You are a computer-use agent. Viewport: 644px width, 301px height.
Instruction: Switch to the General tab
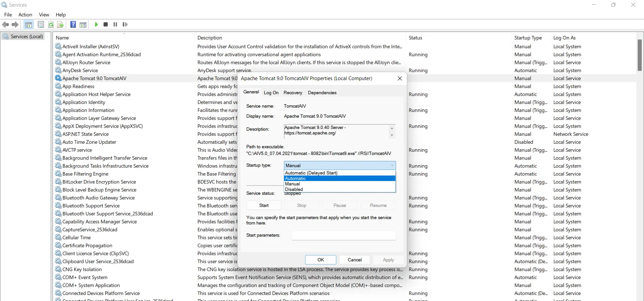coord(251,92)
